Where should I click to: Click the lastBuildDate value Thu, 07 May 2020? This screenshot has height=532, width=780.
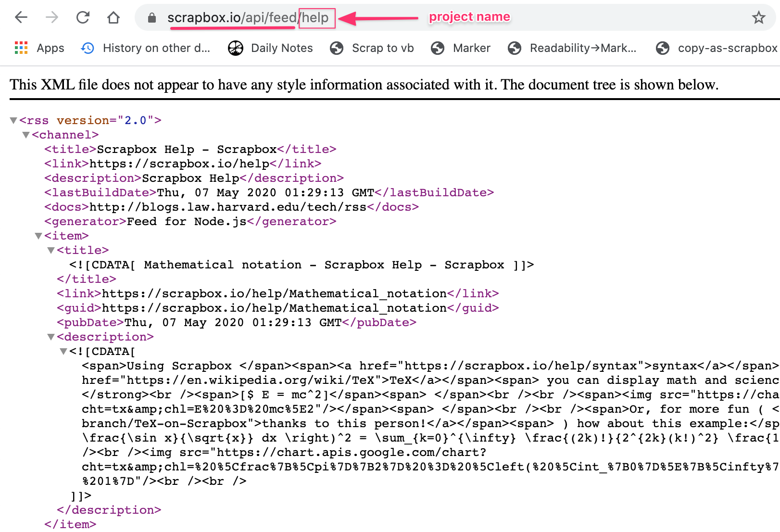tap(266, 192)
